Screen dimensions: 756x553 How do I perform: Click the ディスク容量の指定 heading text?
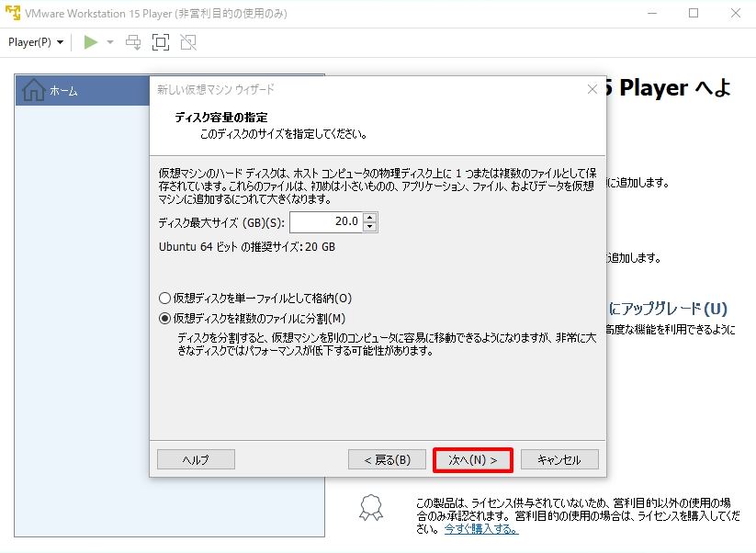(x=221, y=118)
